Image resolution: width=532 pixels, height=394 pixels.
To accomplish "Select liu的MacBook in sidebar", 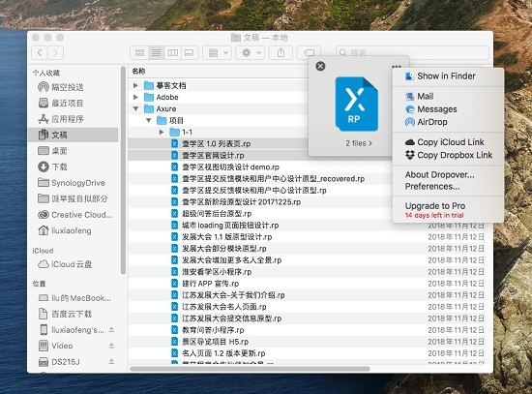I will click(74, 298).
